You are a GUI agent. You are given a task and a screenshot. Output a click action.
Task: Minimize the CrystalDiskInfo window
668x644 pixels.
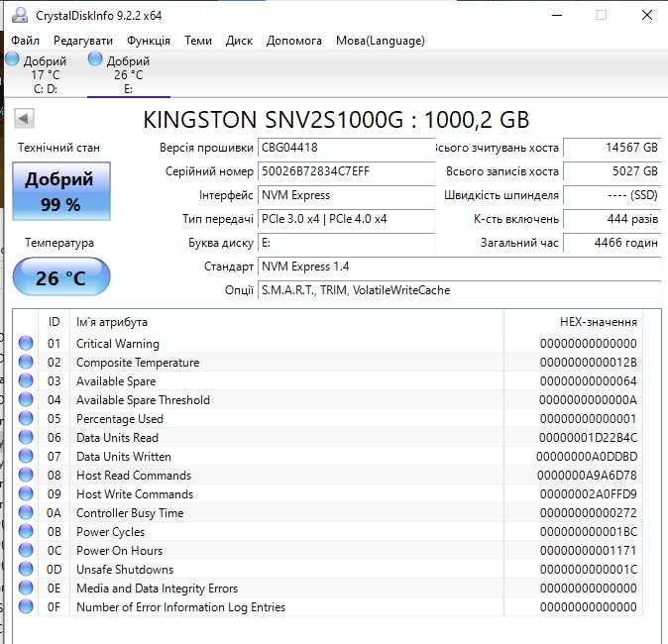coord(557,15)
